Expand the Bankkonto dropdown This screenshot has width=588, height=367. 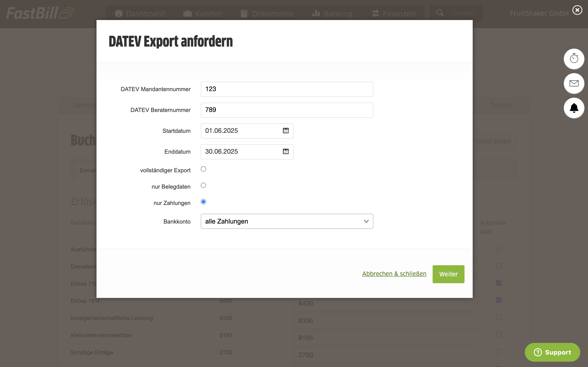(287, 221)
